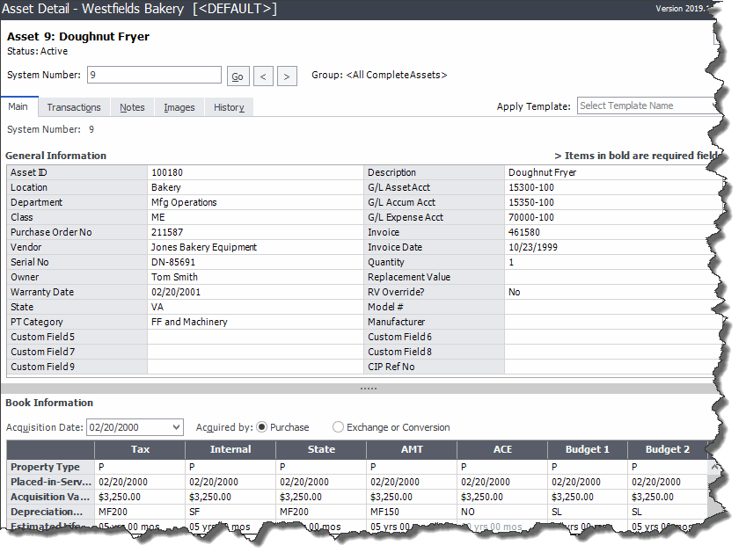Click the System Number input field
The width and height of the screenshot is (746, 560).
click(x=154, y=76)
